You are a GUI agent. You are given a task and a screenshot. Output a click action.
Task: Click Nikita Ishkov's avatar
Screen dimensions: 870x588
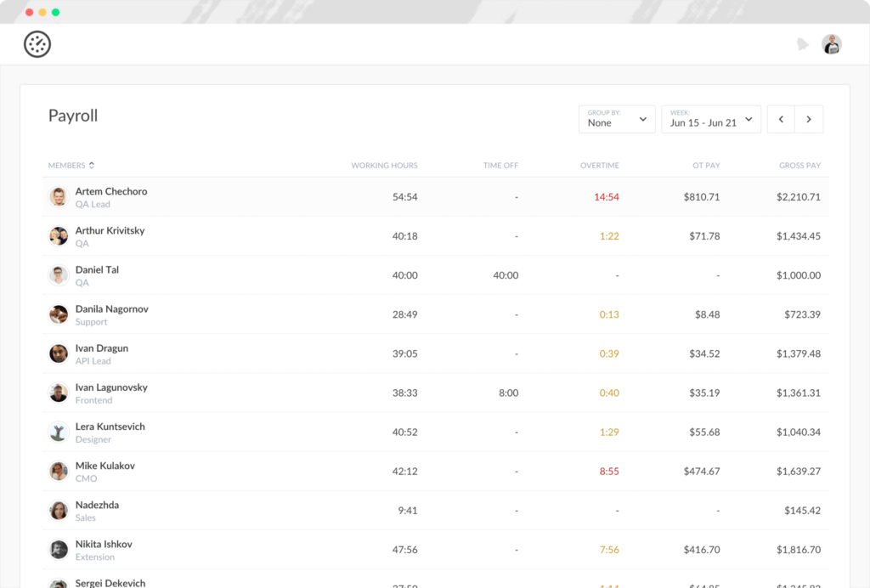[x=59, y=550]
